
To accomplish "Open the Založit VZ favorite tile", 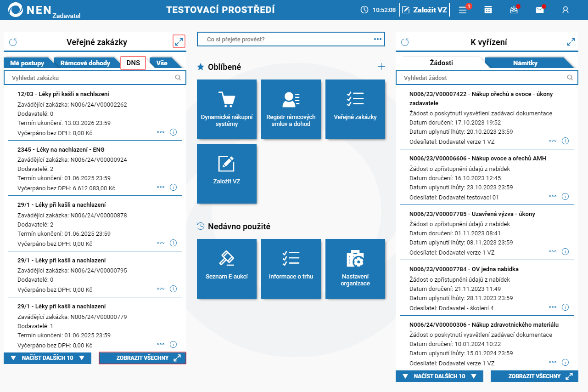I will (227, 174).
